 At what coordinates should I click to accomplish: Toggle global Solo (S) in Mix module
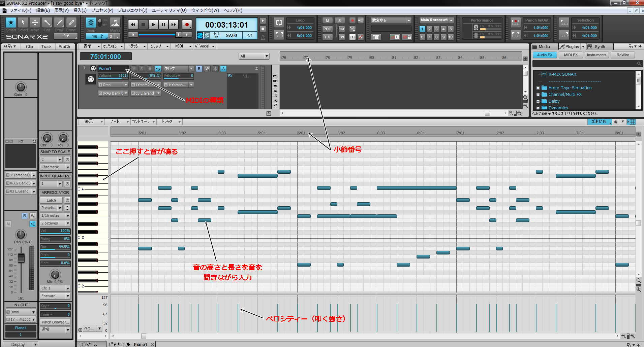[340, 21]
